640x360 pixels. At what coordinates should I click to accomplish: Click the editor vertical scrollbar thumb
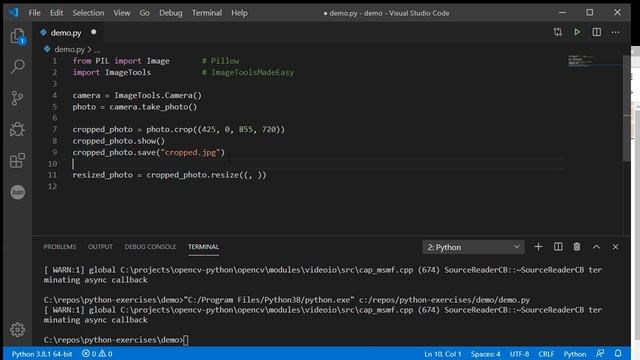click(627, 108)
